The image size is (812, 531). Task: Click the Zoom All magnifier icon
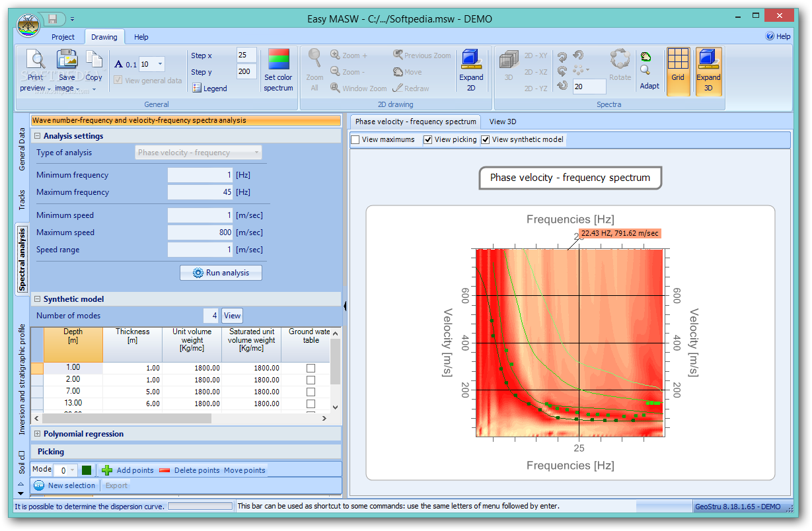coord(314,58)
